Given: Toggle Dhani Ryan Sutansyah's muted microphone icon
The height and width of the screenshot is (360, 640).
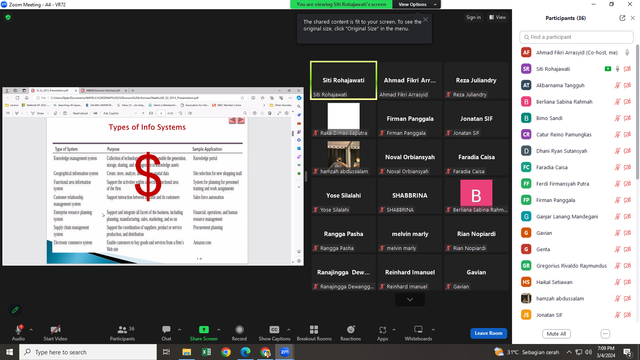Looking at the screenshot, I should coord(618,151).
